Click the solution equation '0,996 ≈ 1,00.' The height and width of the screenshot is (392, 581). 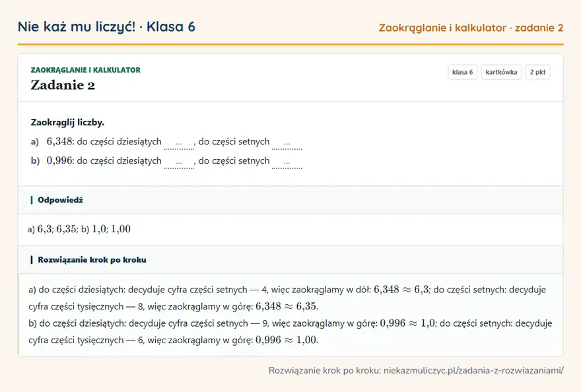(287, 340)
